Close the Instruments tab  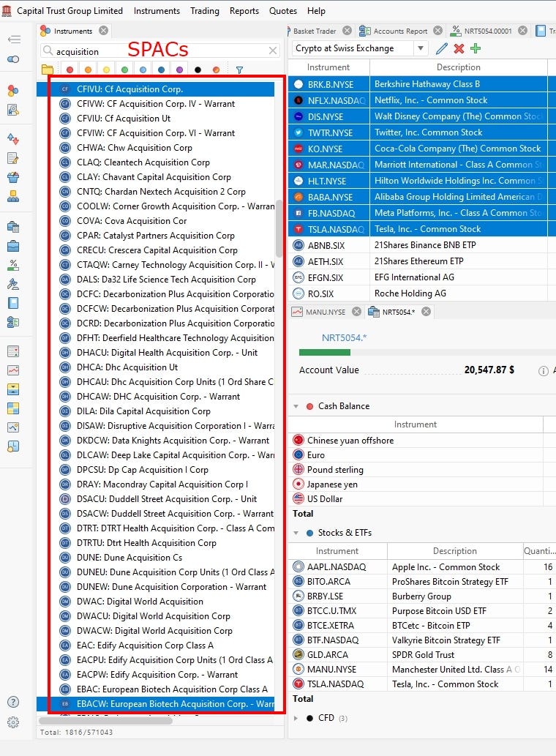click(x=104, y=31)
